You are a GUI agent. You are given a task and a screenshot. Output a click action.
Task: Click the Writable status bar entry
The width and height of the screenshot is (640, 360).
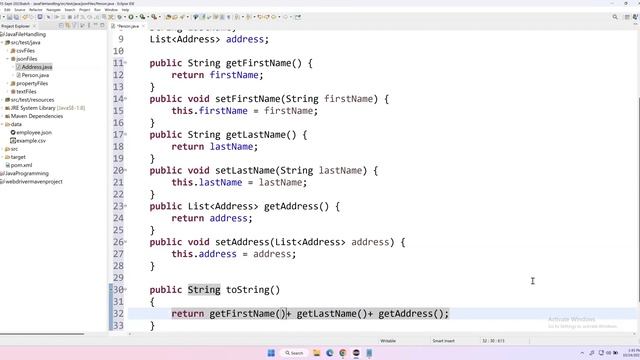point(388,341)
